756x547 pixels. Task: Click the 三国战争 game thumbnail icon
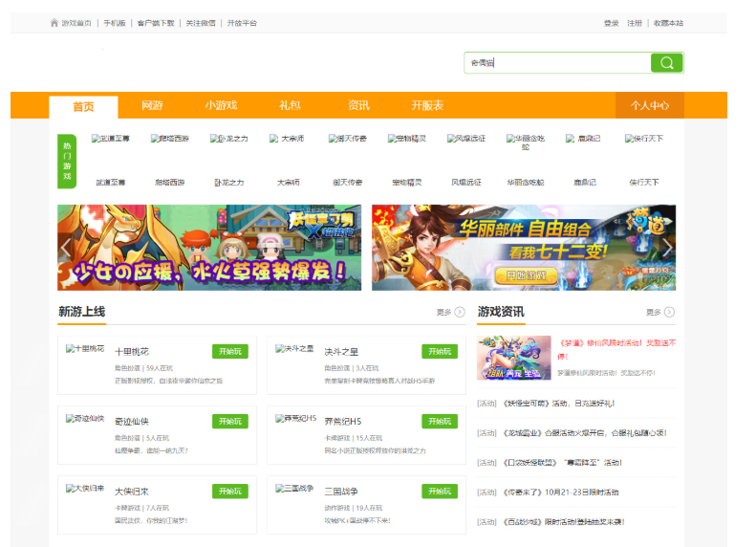pyautogui.click(x=294, y=489)
